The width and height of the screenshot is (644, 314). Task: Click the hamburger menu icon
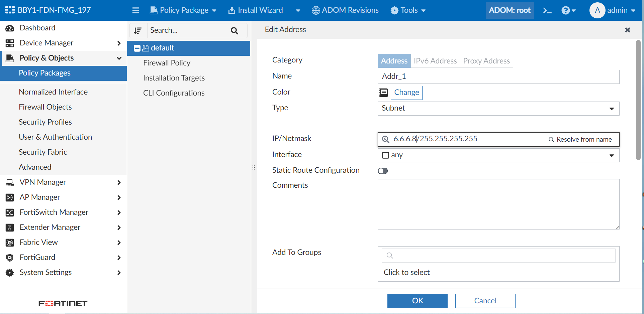(135, 10)
